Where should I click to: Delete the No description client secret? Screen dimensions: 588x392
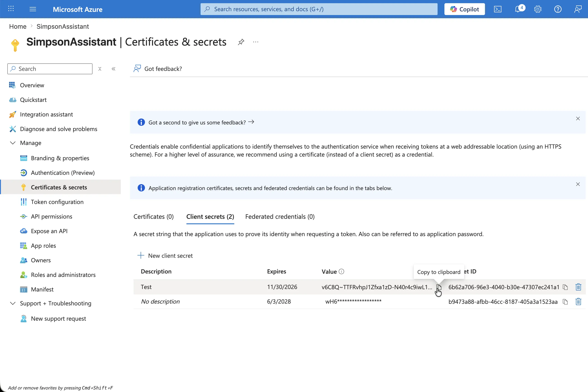click(578, 302)
